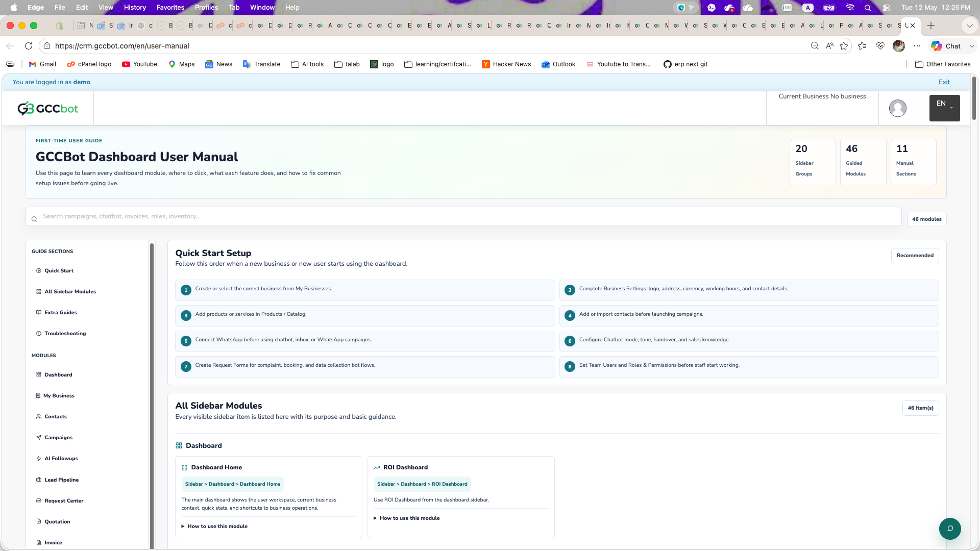The image size is (980, 551).
Task: Click the Extra Guides book icon
Action: (39, 312)
